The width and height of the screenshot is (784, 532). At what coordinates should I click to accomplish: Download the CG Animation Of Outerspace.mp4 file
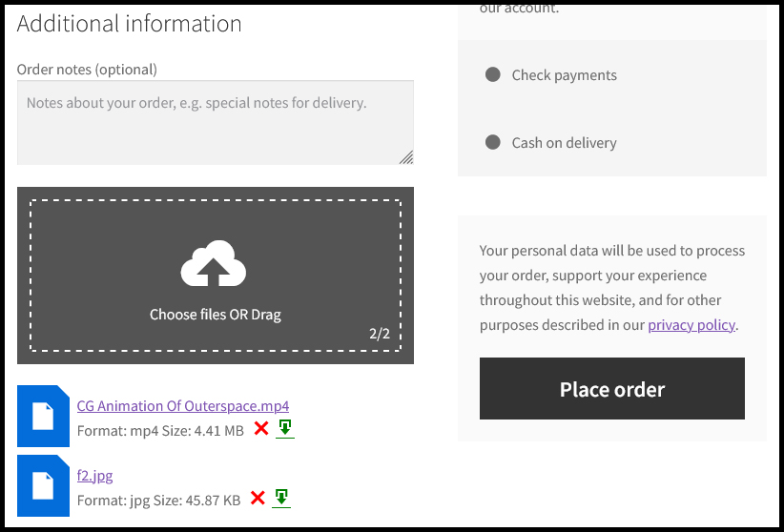285,428
